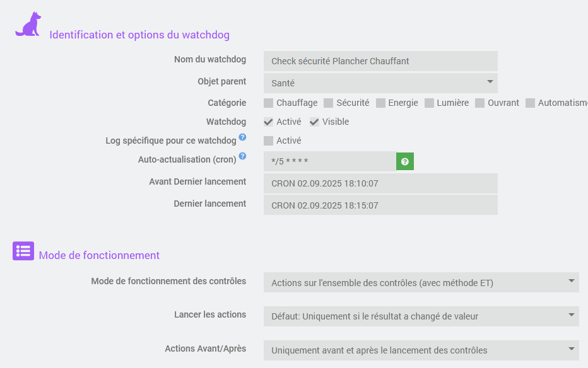The image size is (588, 368).
Task: Expand Mode de fonctionnement des contrôles dropdown
Action: coord(421,282)
